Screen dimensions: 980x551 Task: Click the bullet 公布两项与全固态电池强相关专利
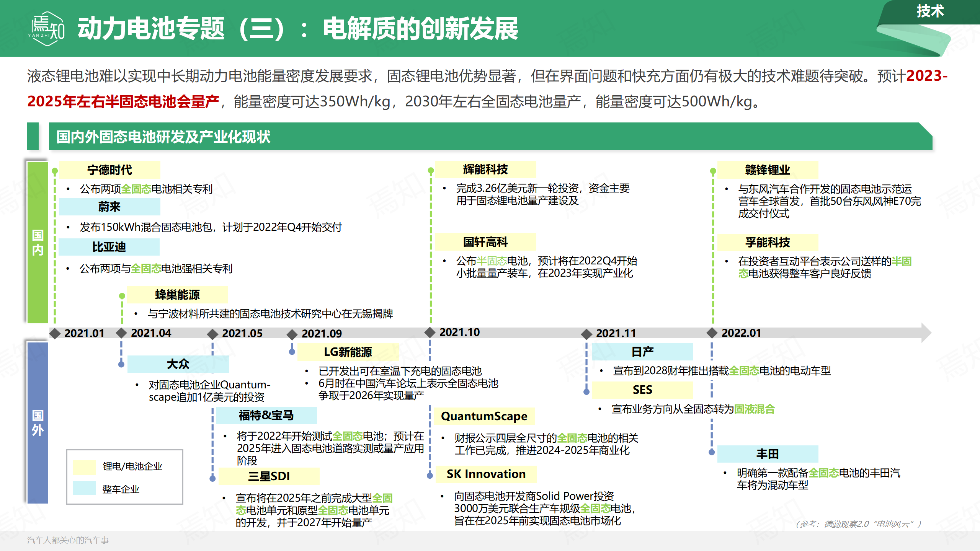click(156, 269)
